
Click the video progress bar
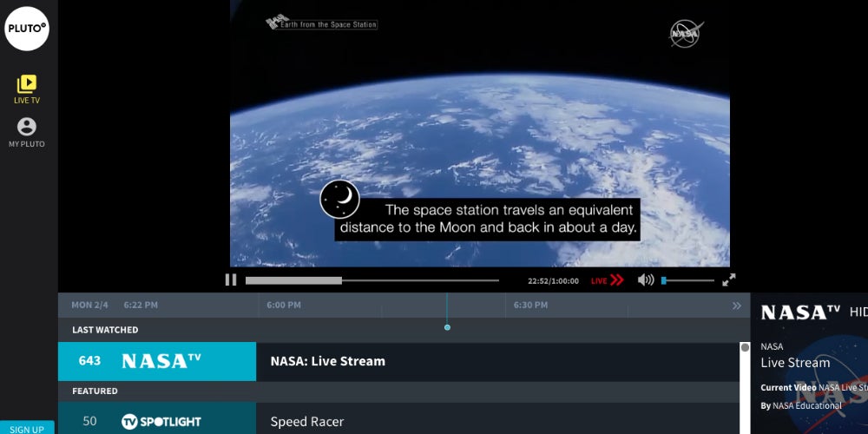point(372,280)
